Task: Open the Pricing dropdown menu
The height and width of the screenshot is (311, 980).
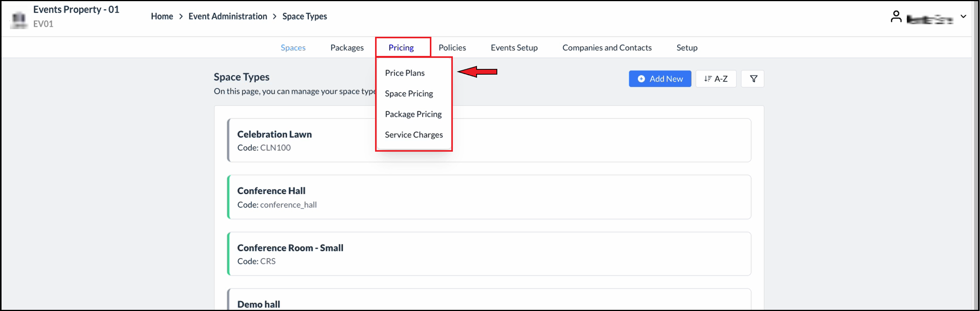Action: pyautogui.click(x=401, y=47)
